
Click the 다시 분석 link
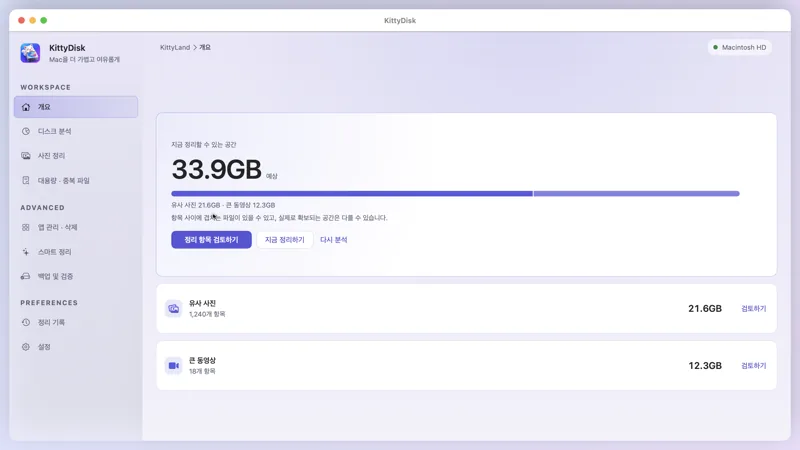click(334, 240)
